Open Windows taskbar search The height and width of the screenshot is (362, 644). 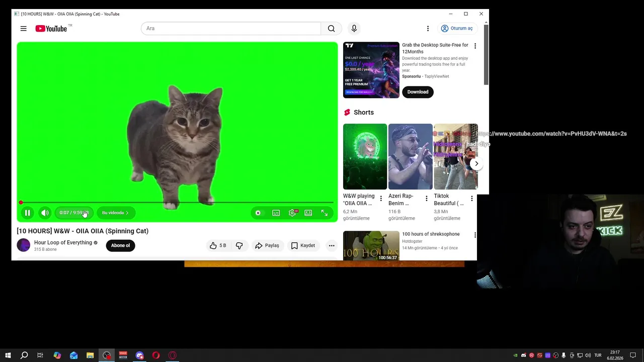tap(24, 355)
